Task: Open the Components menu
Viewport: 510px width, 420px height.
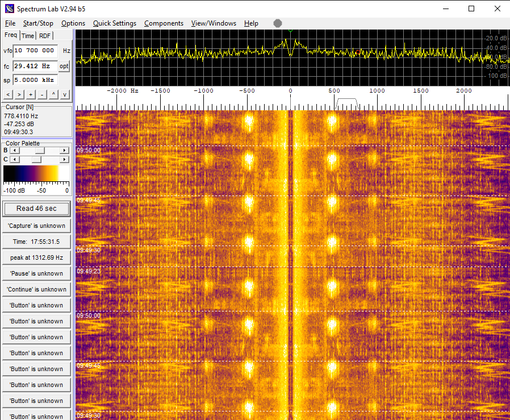Action: (164, 23)
